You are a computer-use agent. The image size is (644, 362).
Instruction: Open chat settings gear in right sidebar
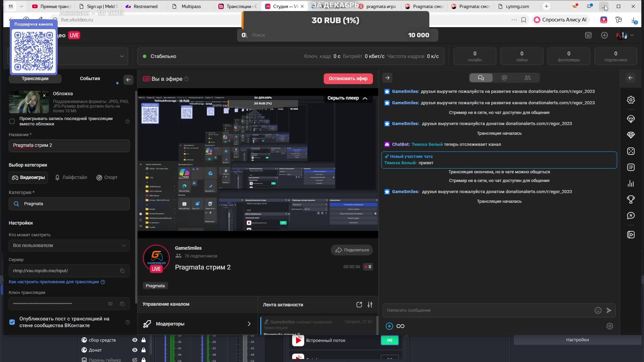coord(631,100)
